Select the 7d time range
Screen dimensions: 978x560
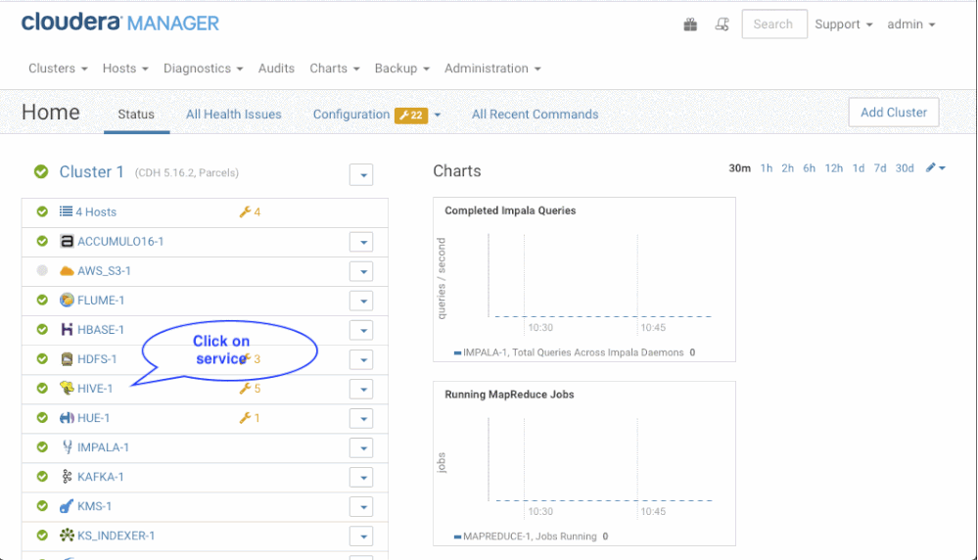coord(880,168)
